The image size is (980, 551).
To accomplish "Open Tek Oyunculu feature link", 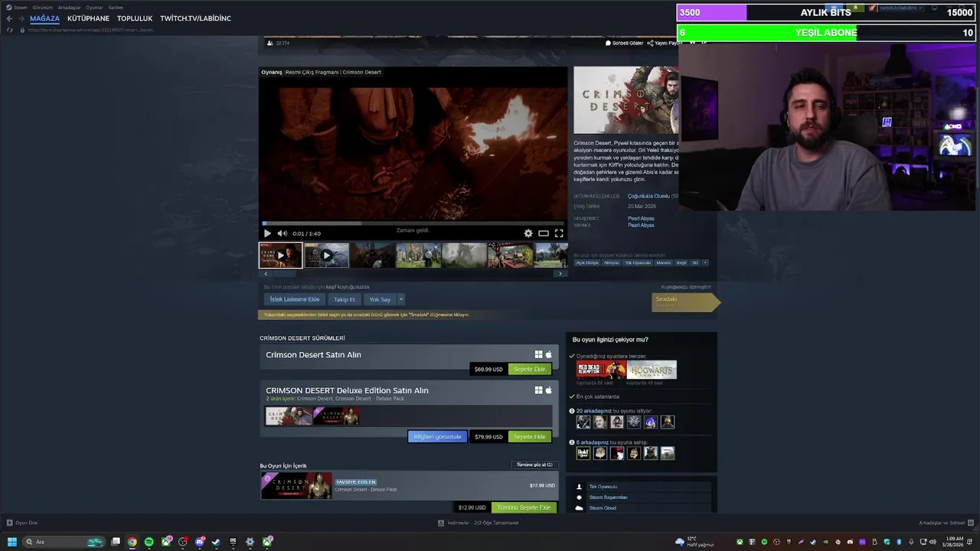I will pos(603,487).
